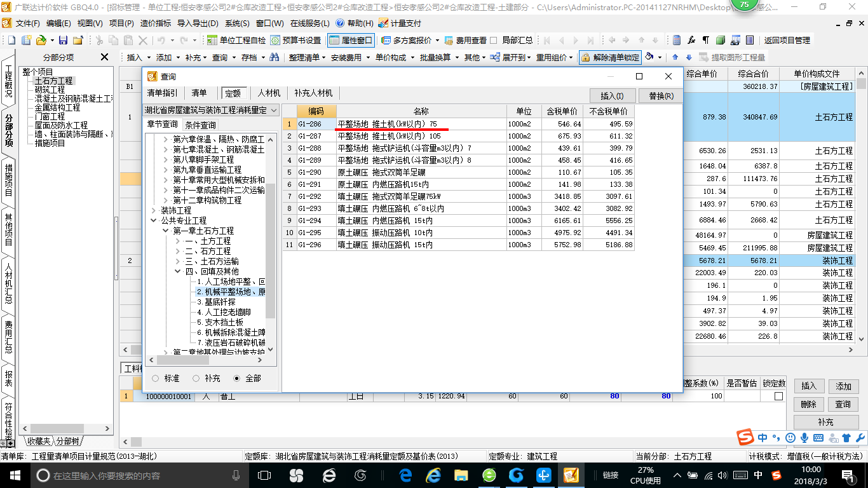Open Task View on the taskbar
868x488 pixels.
[x=264, y=475]
